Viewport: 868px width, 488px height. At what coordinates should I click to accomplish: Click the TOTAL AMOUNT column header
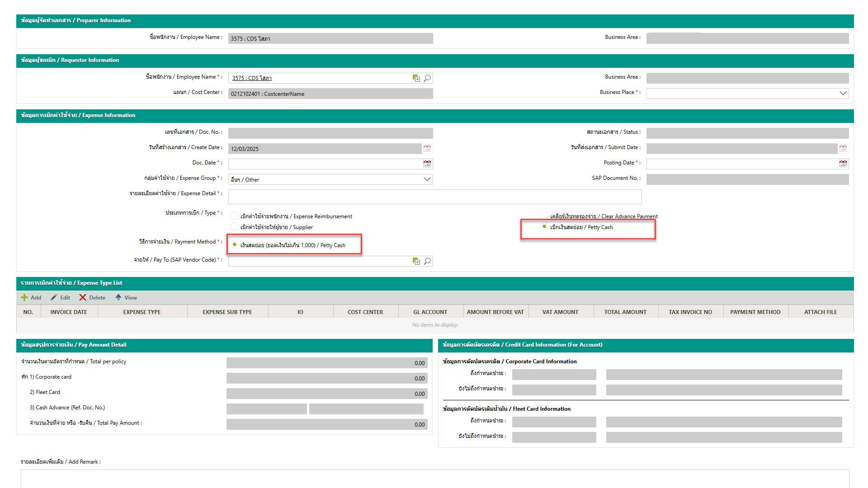(625, 312)
